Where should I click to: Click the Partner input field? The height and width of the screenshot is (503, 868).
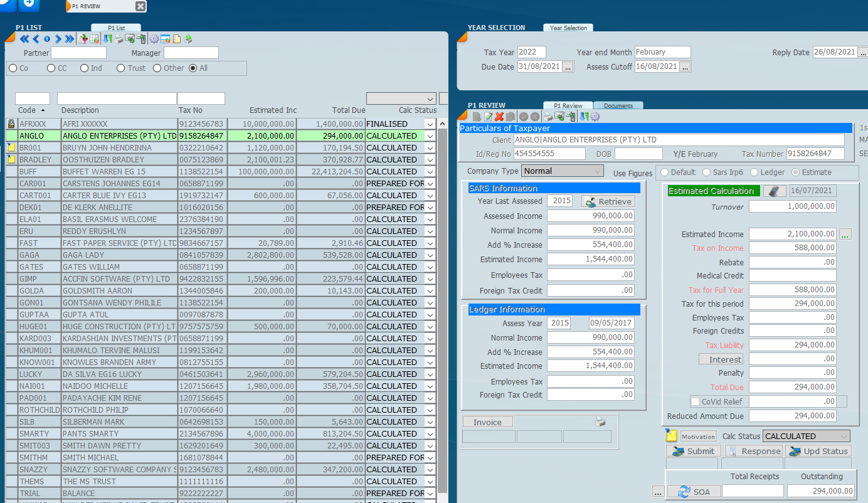point(78,53)
